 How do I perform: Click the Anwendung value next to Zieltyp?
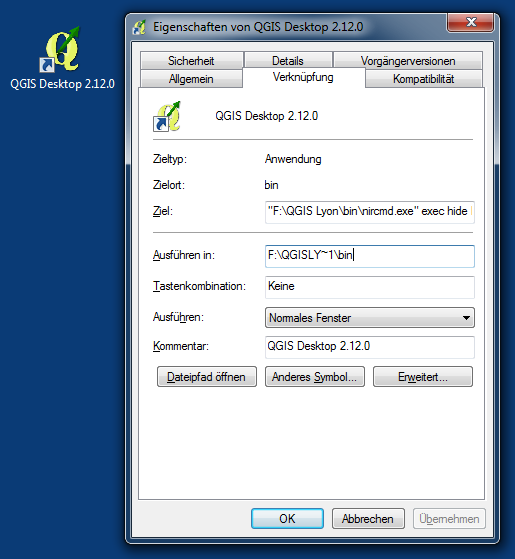pyautogui.click(x=293, y=159)
